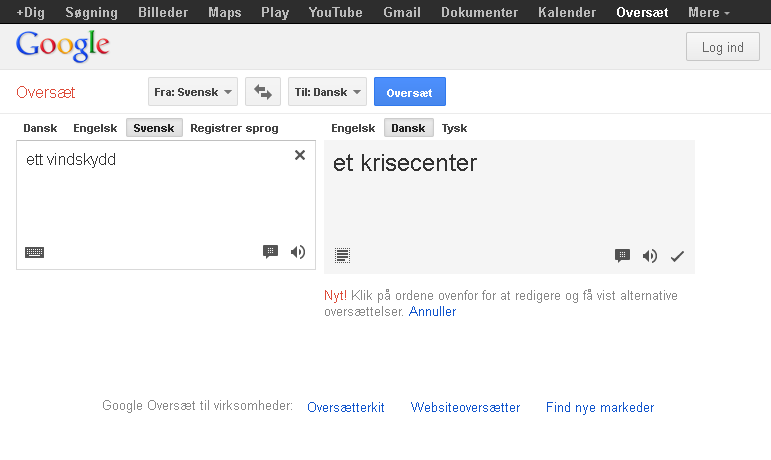Toggle the Engelsk source language button
Image resolution: width=771 pixels, height=460 pixels.
[x=95, y=128]
